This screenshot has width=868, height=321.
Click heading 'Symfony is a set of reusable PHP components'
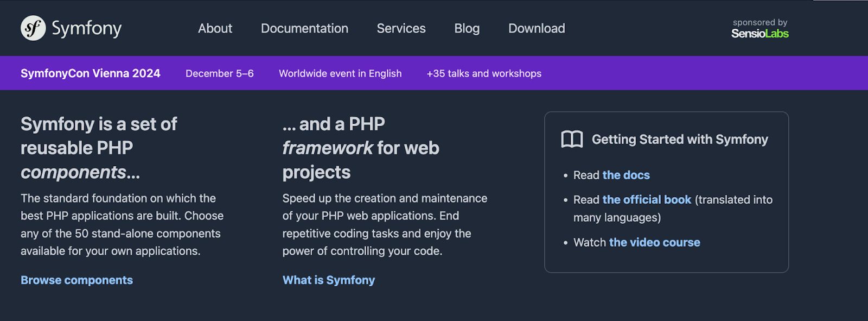99,148
